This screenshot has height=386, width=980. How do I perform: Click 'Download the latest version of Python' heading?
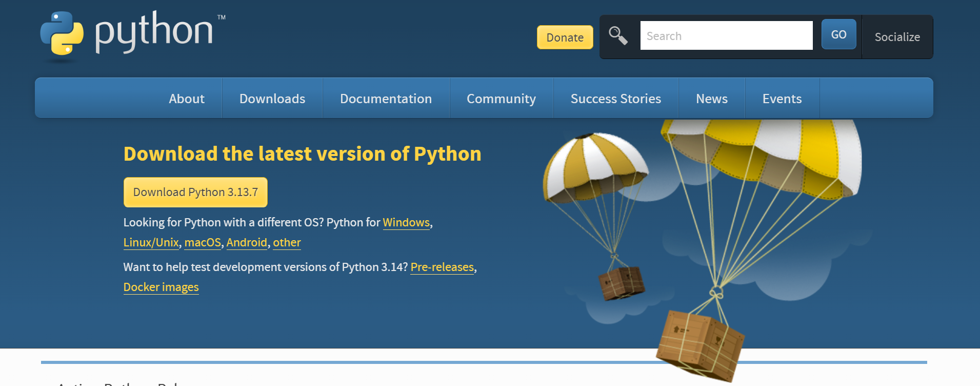(303, 154)
